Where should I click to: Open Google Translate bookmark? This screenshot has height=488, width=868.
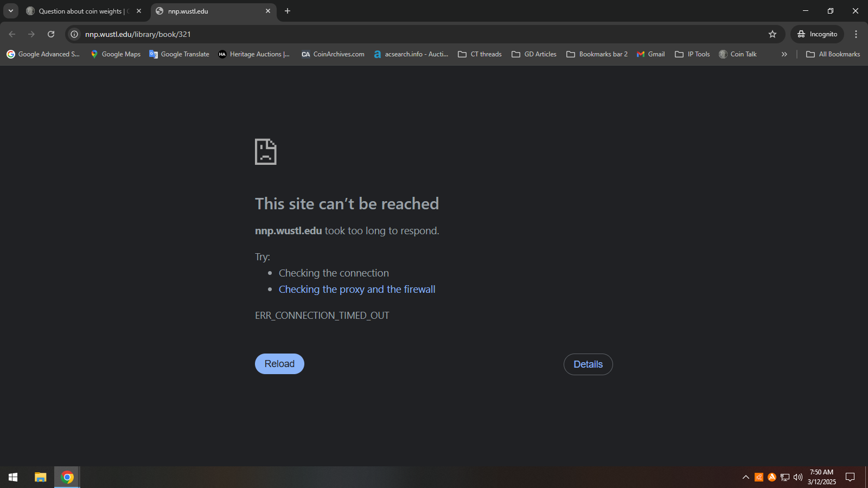point(179,54)
